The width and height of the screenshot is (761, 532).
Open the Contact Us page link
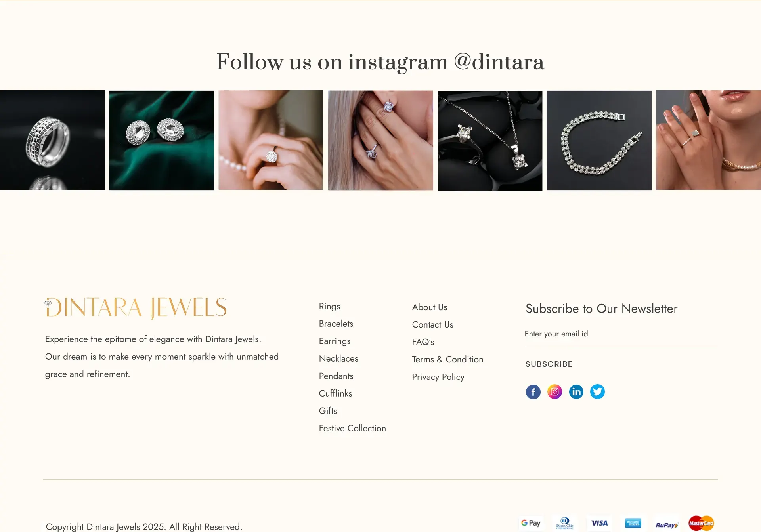pos(432,324)
